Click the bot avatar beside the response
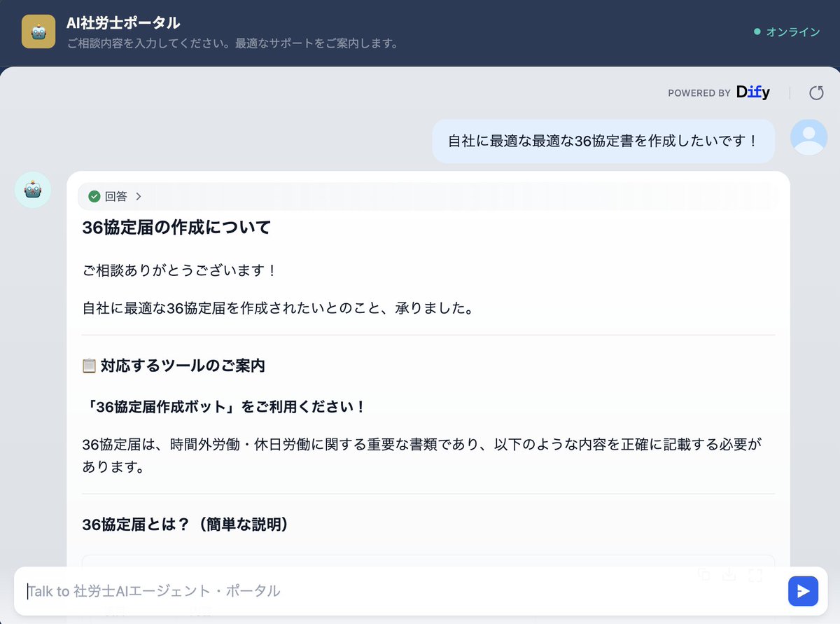The height and width of the screenshot is (624, 840). (x=33, y=190)
